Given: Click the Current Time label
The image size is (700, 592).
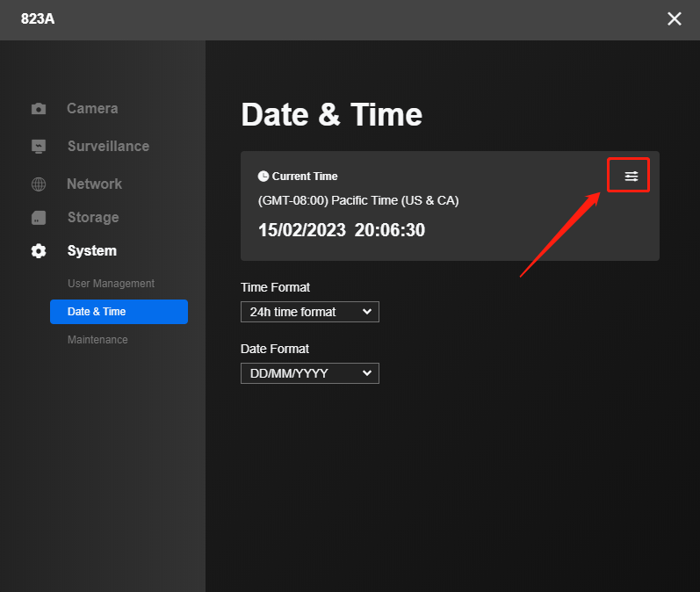Looking at the screenshot, I should click(x=305, y=177).
